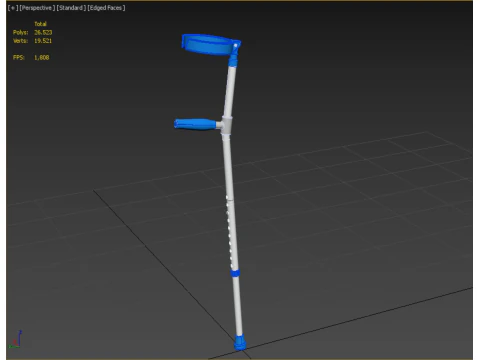
Task: Click the Polys count value 26,523
Action: (43, 32)
